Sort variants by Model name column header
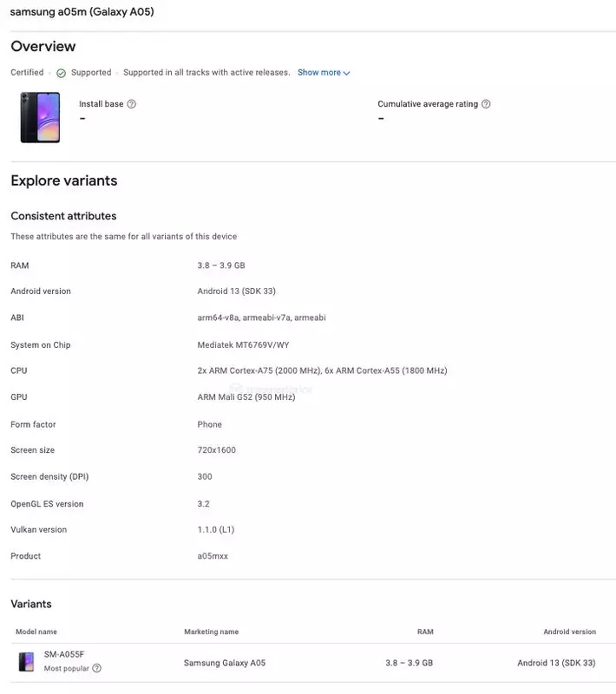616x694 pixels. 36,632
